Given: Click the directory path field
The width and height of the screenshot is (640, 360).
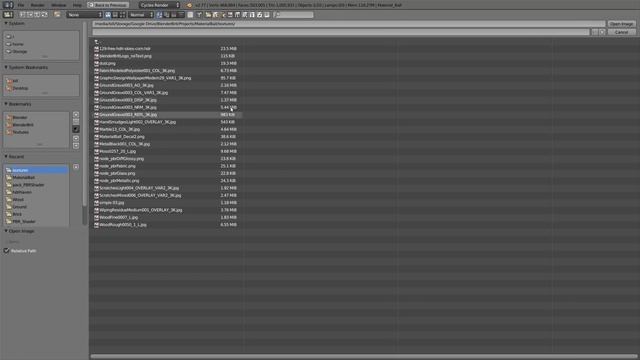Looking at the screenshot, I should coord(349,24).
